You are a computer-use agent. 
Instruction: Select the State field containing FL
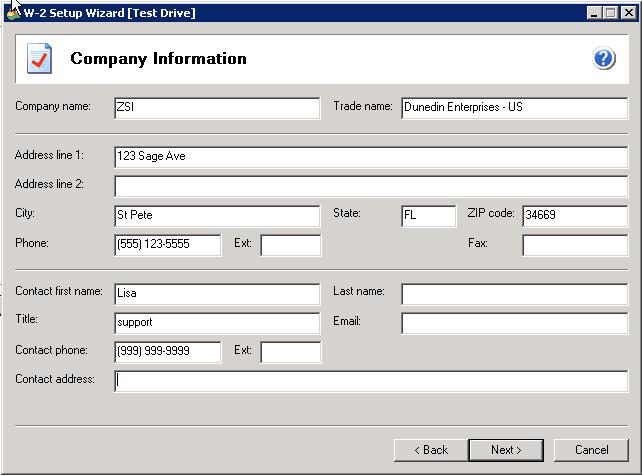[428, 216]
